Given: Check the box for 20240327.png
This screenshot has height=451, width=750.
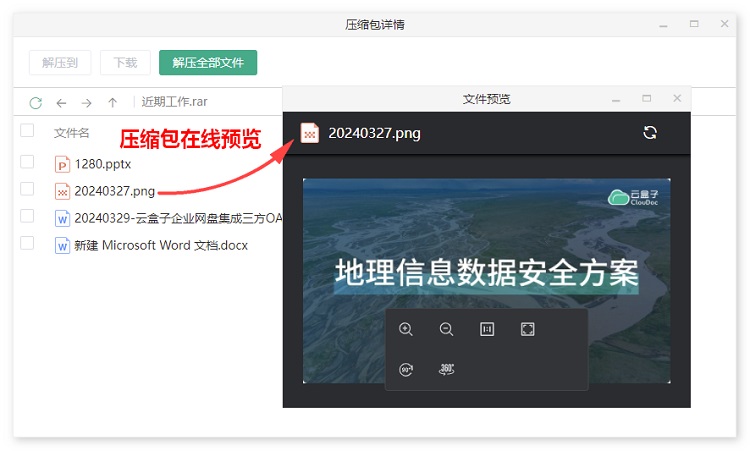Looking at the screenshot, I should [27, 189].
